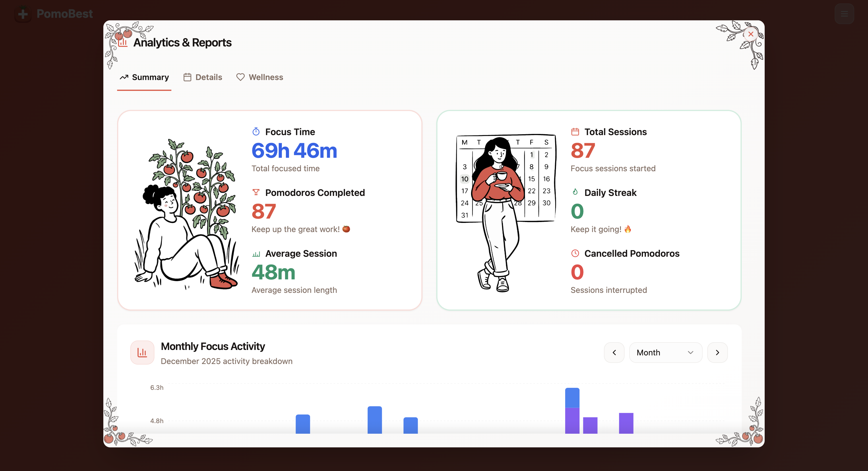Click the Average Session chart icon
Screen dimensions: 868x471
[256, 254]
